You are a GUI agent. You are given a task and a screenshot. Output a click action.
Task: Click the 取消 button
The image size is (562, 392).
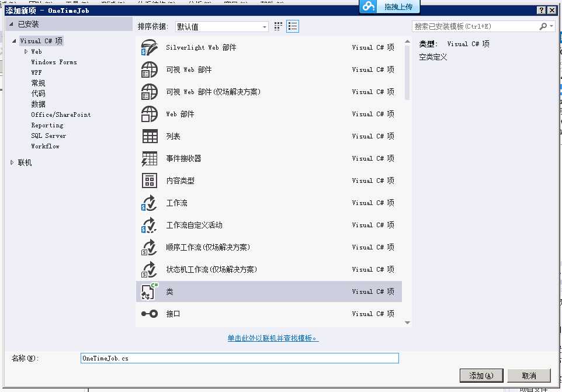pos(529,376)
